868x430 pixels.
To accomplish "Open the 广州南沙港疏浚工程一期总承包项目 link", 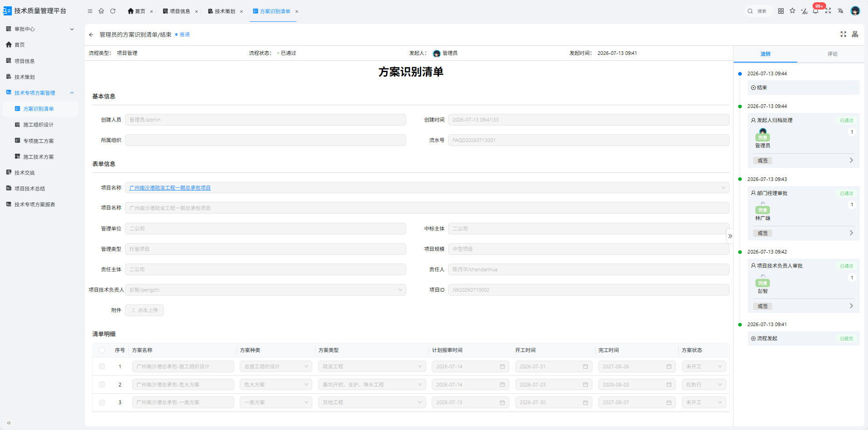I will 170,188.
